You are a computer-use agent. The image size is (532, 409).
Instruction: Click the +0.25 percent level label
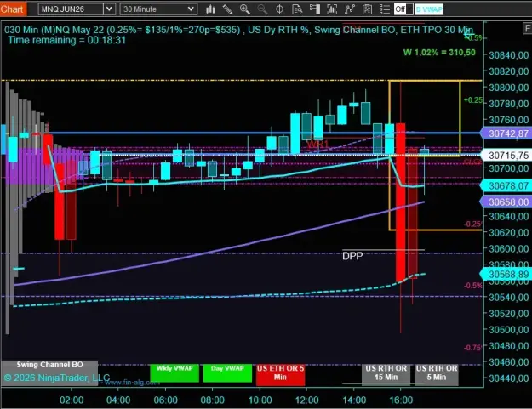click(x=473, y=100)
